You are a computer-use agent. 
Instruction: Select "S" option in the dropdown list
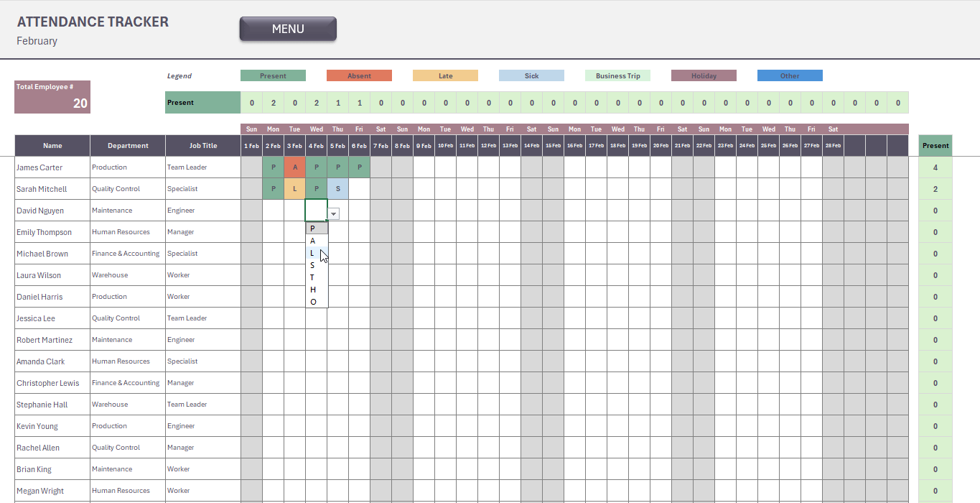pyautogui.click(x=317, y=265)
